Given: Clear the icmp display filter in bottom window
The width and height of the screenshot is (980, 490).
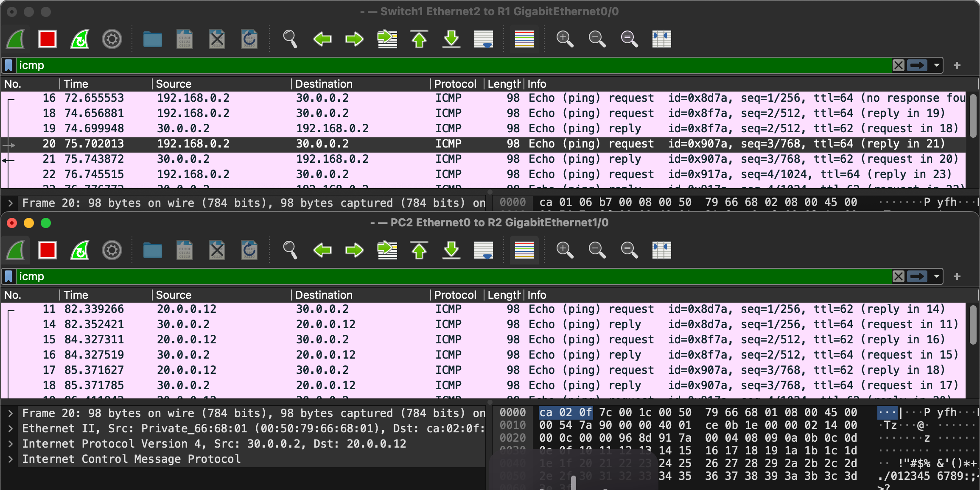Looking at the screenshot, I should [898, 276].
